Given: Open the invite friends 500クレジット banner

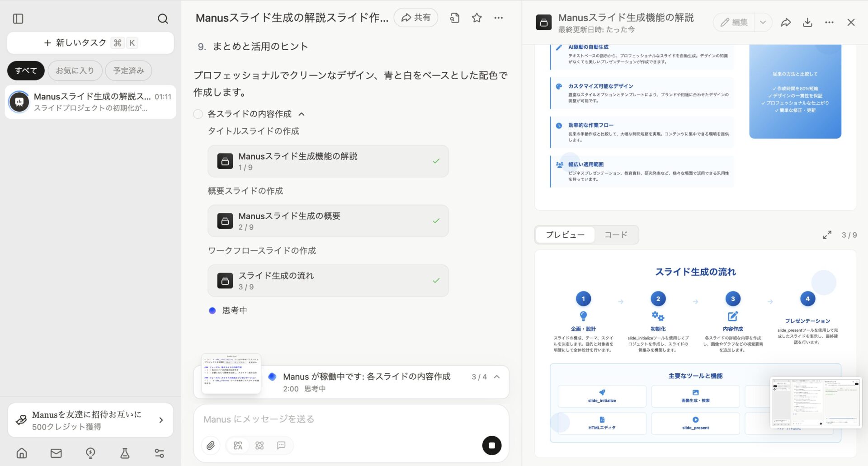Looking at the screenshot, I should (90, 420).
